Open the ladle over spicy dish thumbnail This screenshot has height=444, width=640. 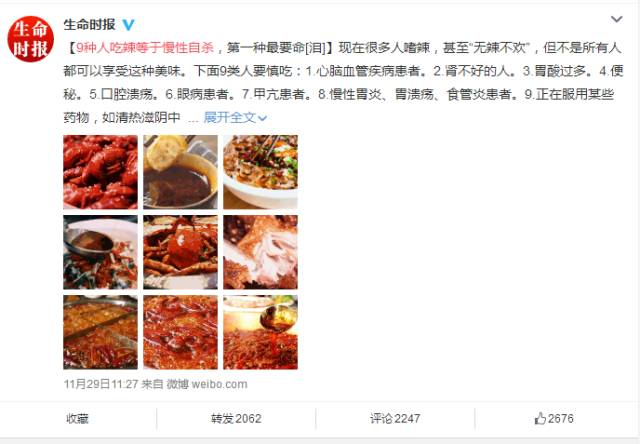tap(100, 252)
